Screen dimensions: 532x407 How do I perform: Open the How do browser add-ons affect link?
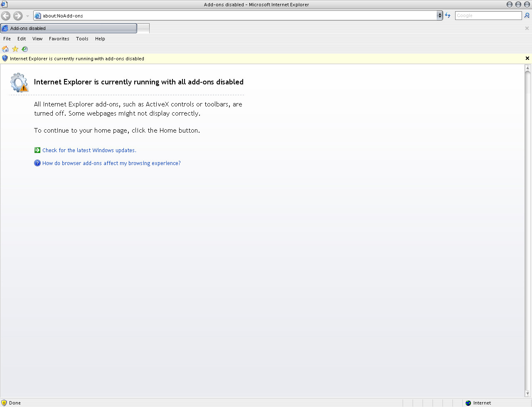pos(111,163)
